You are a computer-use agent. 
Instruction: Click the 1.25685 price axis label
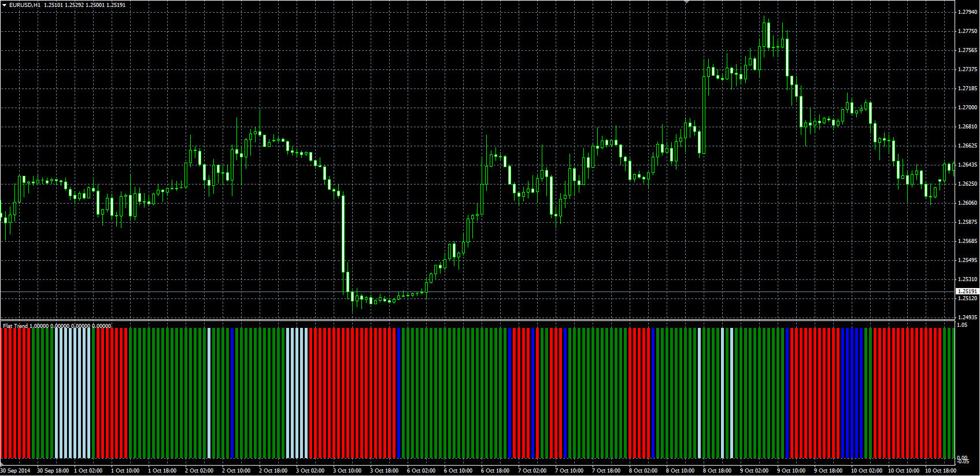point(967,241)
